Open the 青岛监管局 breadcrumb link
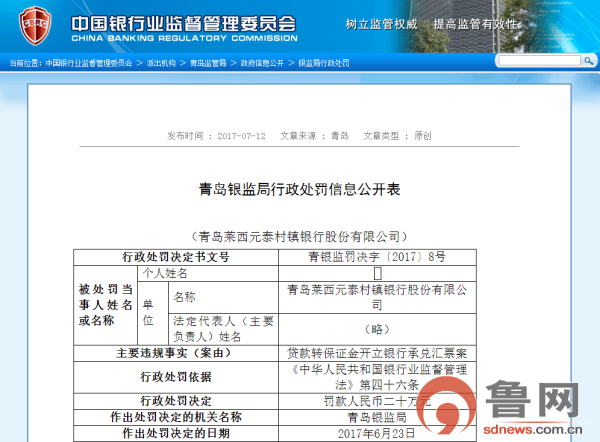Viewport: 600px width, 442px height. 208,63
